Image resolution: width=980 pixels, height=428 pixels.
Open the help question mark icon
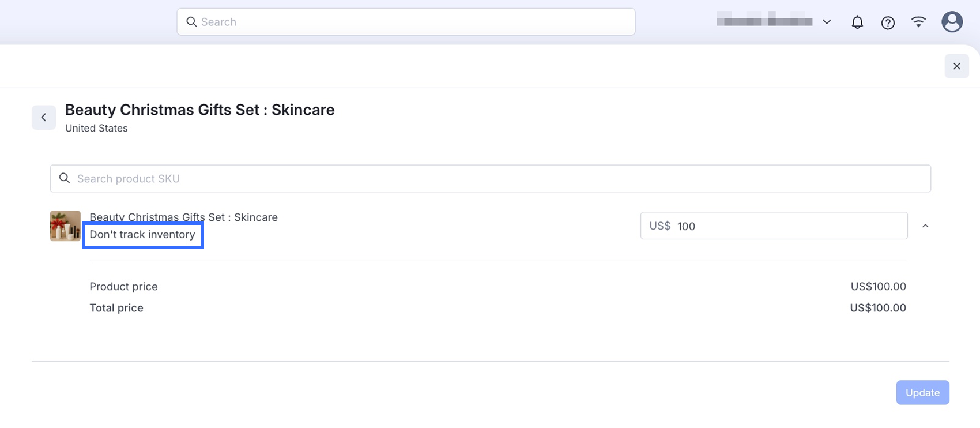[x=888, y=22]
